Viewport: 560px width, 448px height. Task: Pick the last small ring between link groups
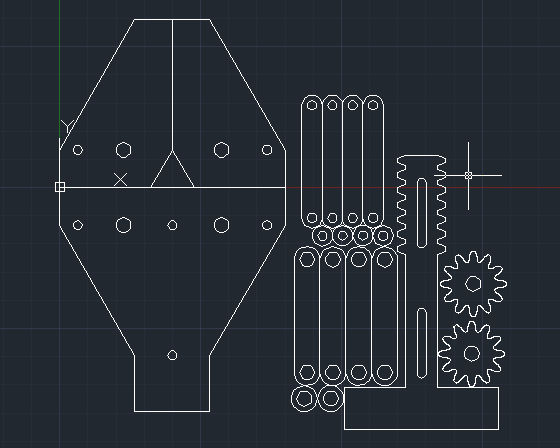[383, 236]
